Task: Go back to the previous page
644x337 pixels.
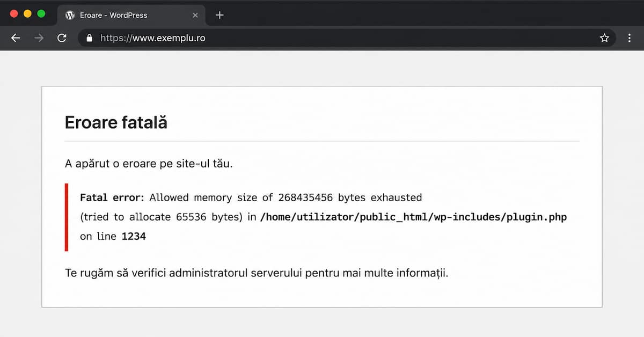Action: click(16, 38)
